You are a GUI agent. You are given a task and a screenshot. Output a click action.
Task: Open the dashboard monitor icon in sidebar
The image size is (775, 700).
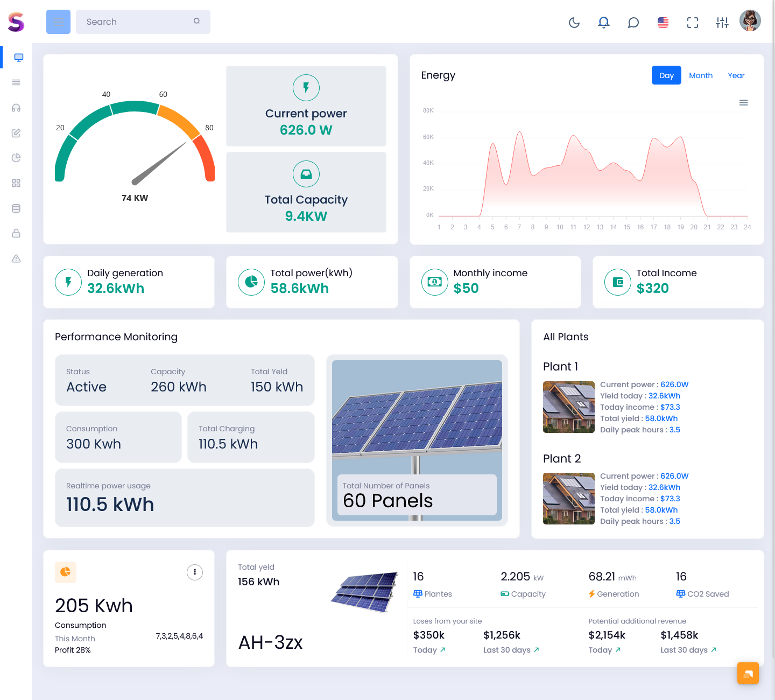coord(19,58)
